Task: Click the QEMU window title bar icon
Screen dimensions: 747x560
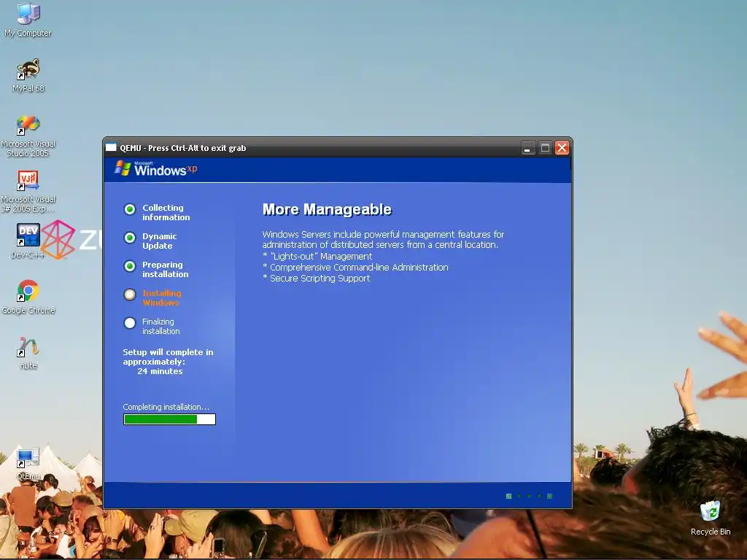Action: pos(111,147)
